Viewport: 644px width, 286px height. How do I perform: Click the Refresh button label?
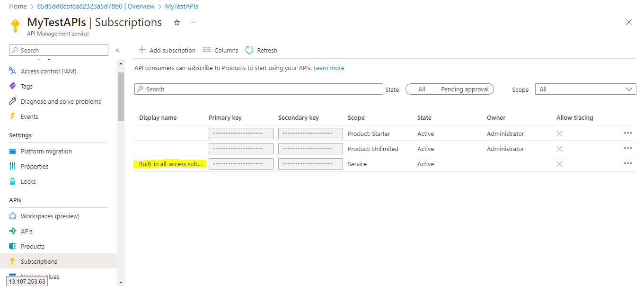coord(267,50)
